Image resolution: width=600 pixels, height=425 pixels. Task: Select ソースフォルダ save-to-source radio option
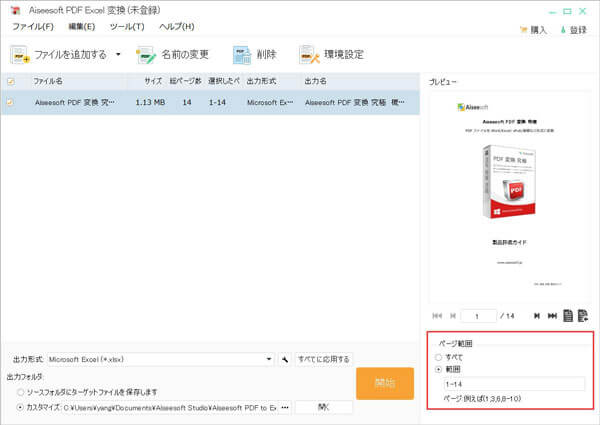[19, 393]
